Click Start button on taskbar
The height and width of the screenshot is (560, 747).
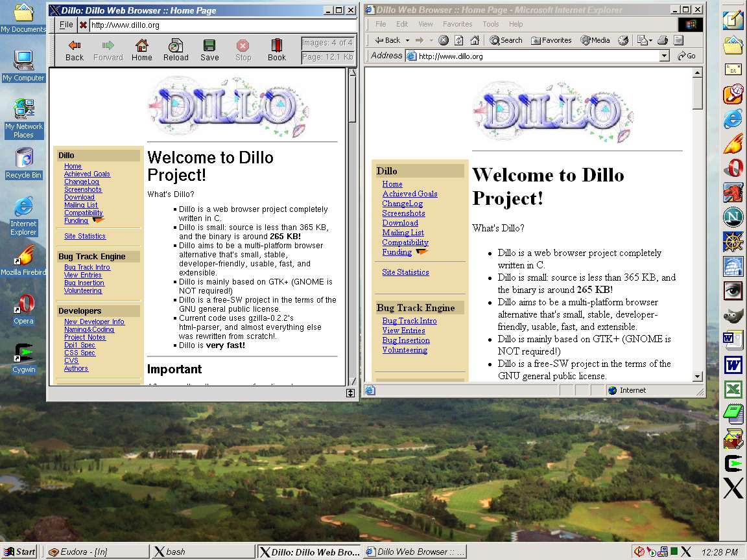click(19, 552)
